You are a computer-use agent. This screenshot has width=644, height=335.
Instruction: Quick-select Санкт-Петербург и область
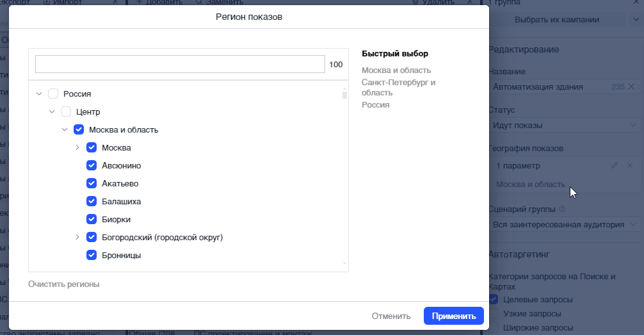click(x=398, y=87)
